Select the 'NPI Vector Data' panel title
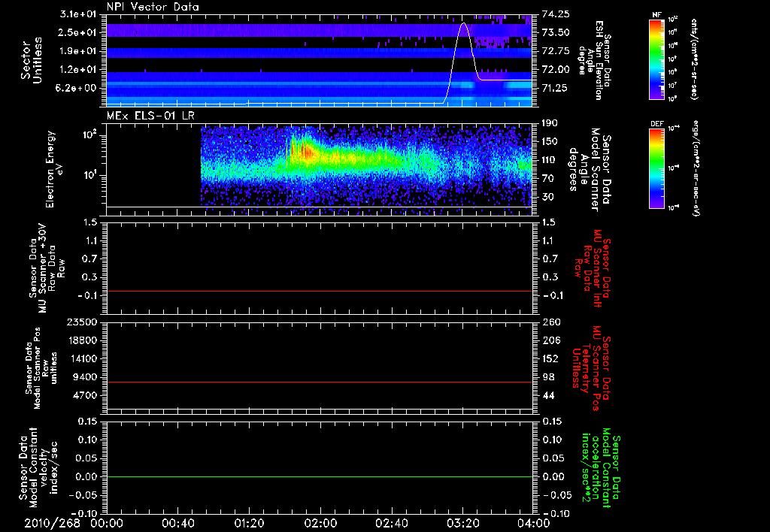The width and height of the screenshot is (770, 532). [153, 7]
